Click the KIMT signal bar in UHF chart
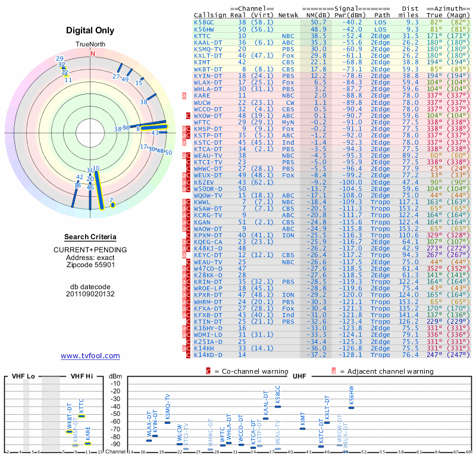The image size is (476, 457). [302, 429]
